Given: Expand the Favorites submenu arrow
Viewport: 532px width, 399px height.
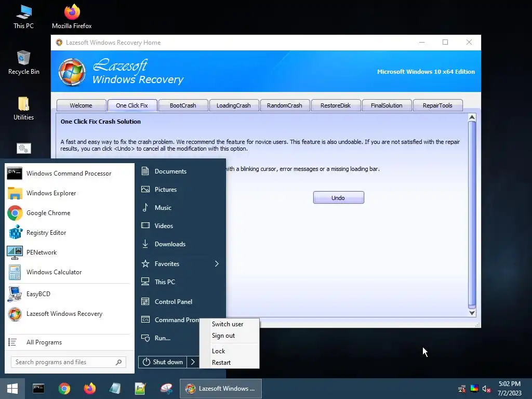Looking at the screenshot, I should pyautogui.click(x=217, y=263).
